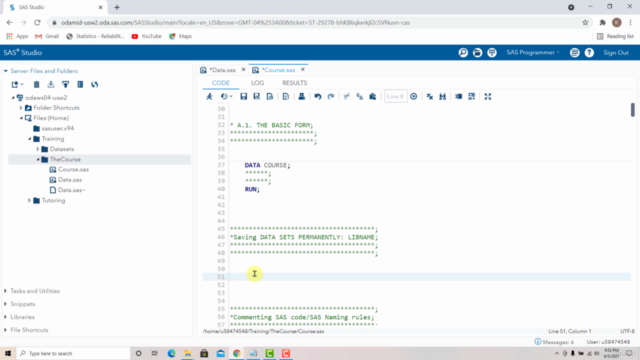This screenshot has width=640, height=360.
Task: Open the more application options menu icon
Action: coord(574,53)
